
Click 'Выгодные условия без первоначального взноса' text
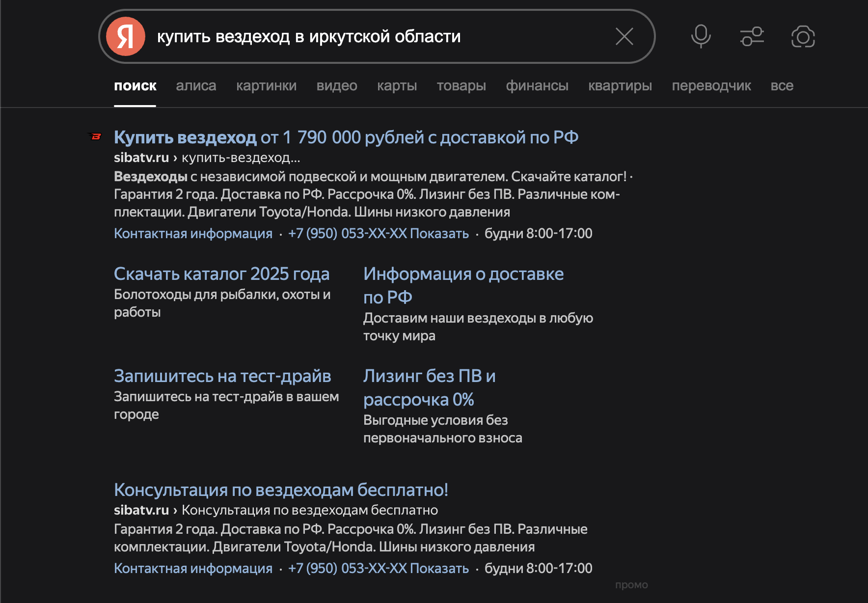pyautogui.click(x=443, y=429)
